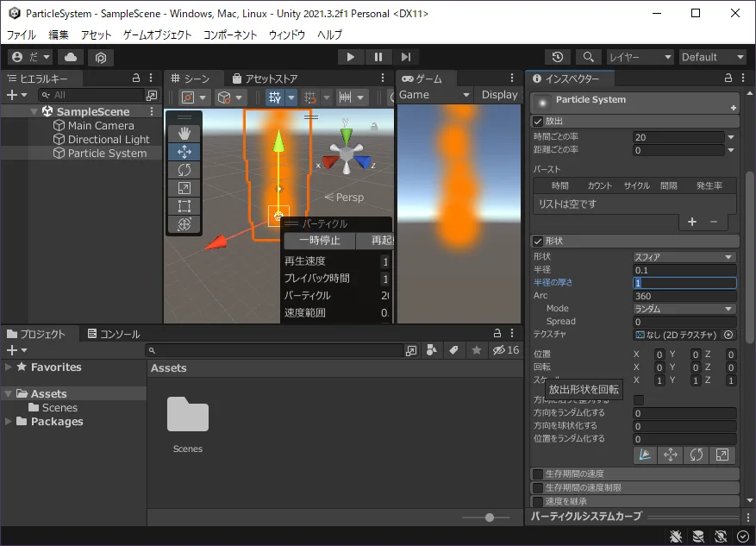Enable the 生存期間の速度制限 module checkbox
756x546 pixels.
pos(538,487)
